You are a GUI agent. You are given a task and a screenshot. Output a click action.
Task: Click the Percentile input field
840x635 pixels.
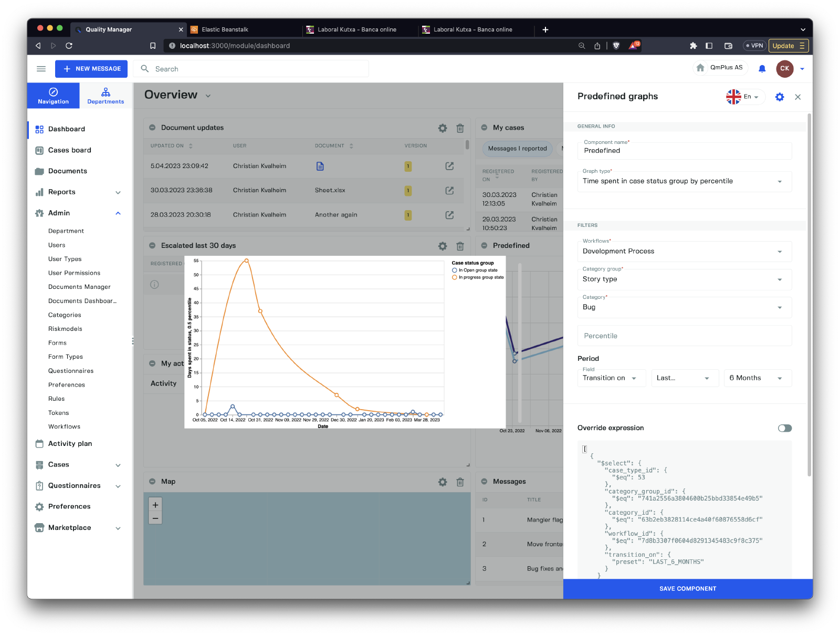684,336
